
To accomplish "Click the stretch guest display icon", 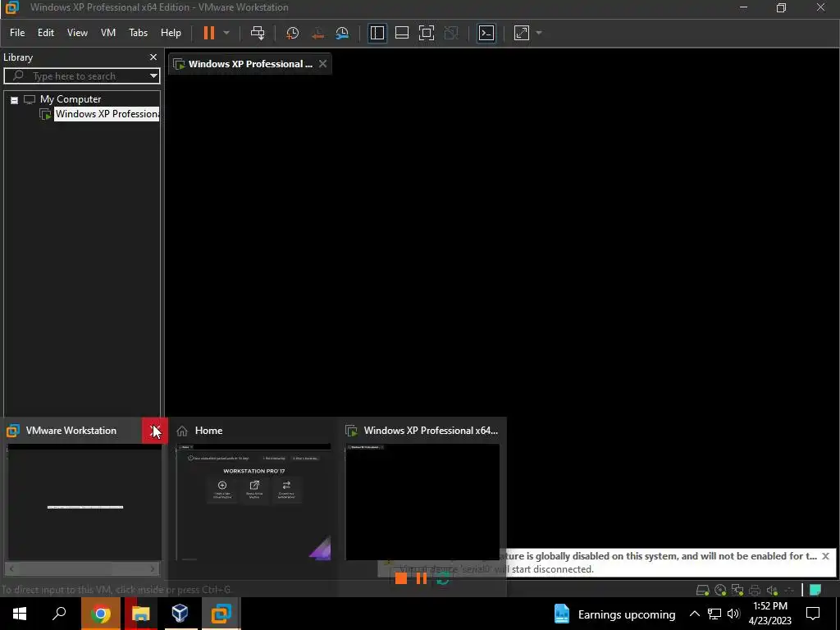I will [x=521, y=33].
